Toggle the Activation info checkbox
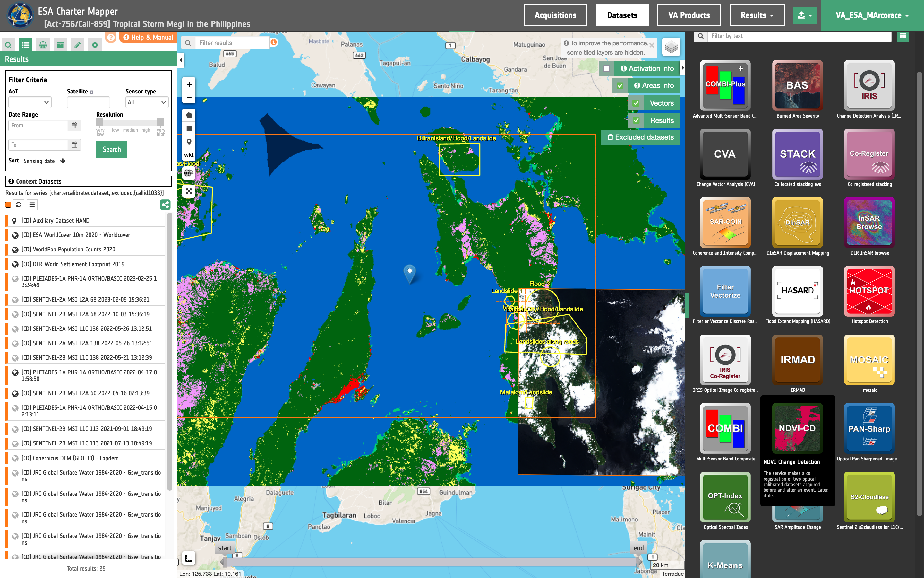The image size is (924, 578). coord(607,69)
